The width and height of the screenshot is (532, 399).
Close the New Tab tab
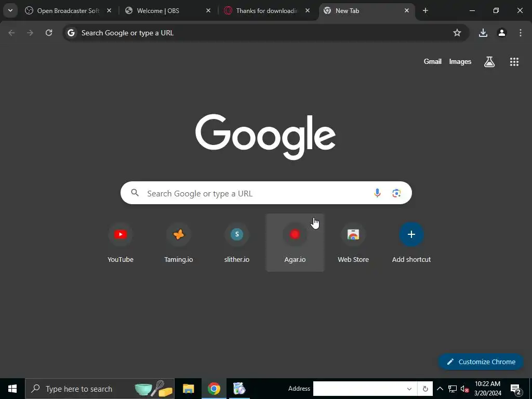[406, 11]
